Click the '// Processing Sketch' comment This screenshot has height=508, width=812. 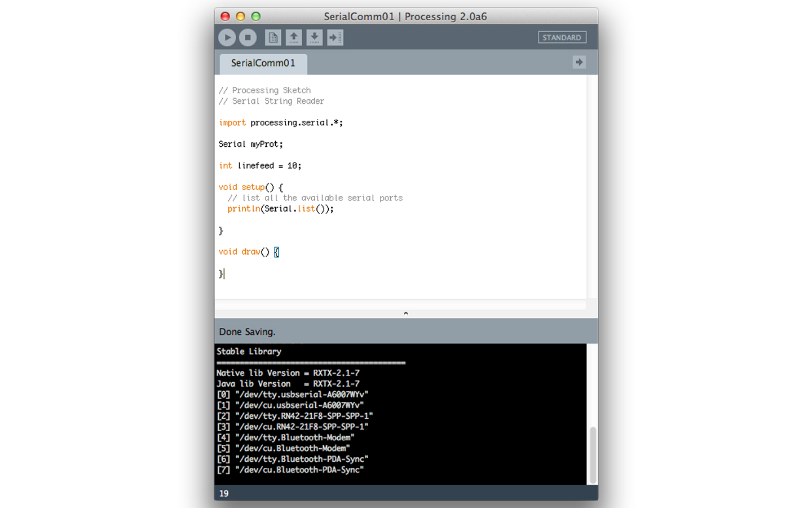[x=265, y=90]
